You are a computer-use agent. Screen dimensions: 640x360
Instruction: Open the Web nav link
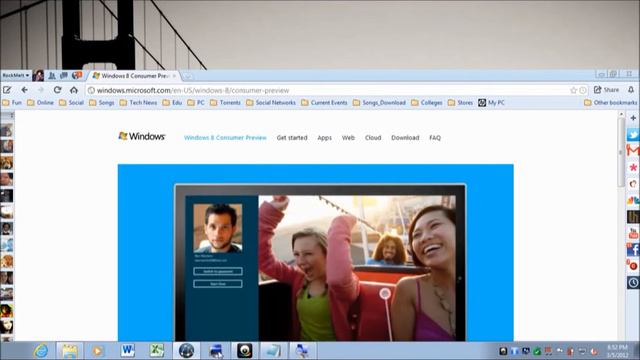pyautogui.click(x=348, y=138)
